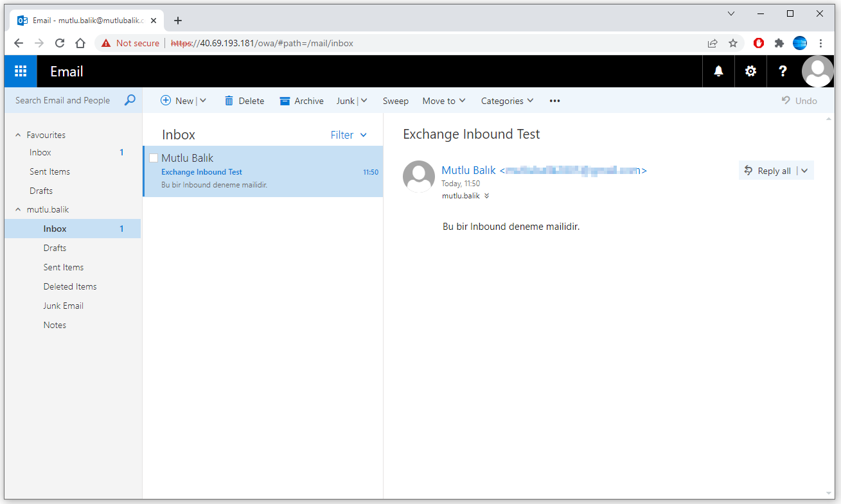This screenshot has height=504, width=841.
Task: Collapse the mutlu.balik mailbox tree
Action: [x=18, y=209]
